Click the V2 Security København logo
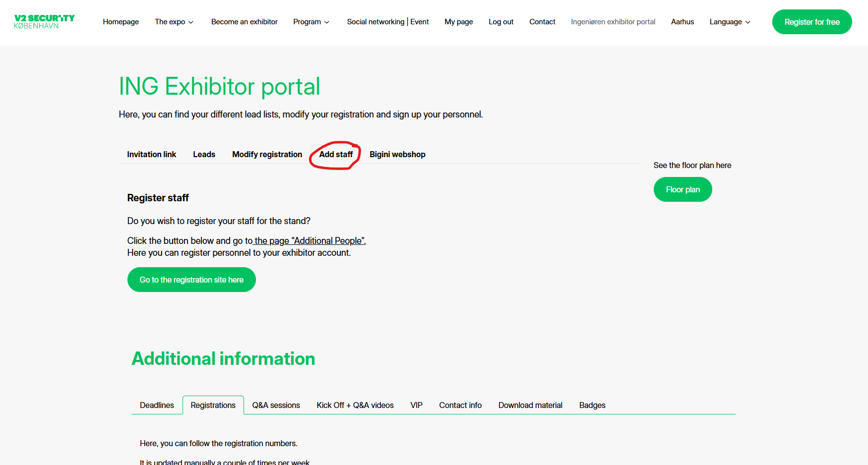Image resolution: width=868 pixels, height=465 pixels. coord(44,22)
